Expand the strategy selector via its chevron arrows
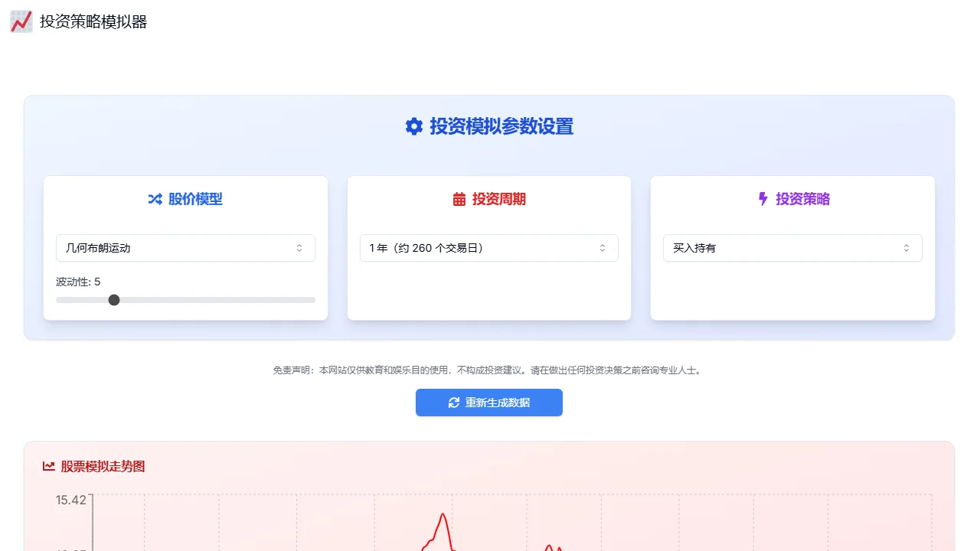Viewport: 980px width, 551px height. 907,247
